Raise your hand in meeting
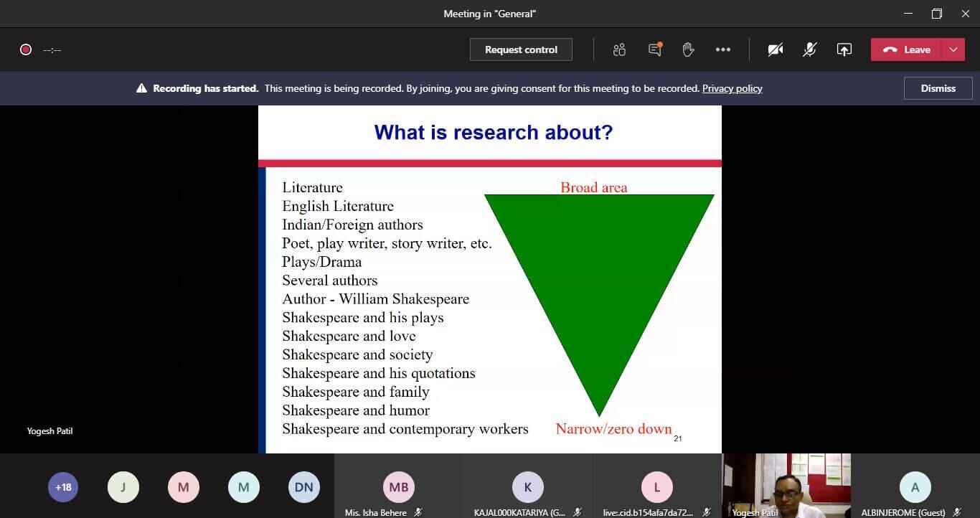This screenshot has height=518, width=980. pyautogui.click(x=688, y=50)
